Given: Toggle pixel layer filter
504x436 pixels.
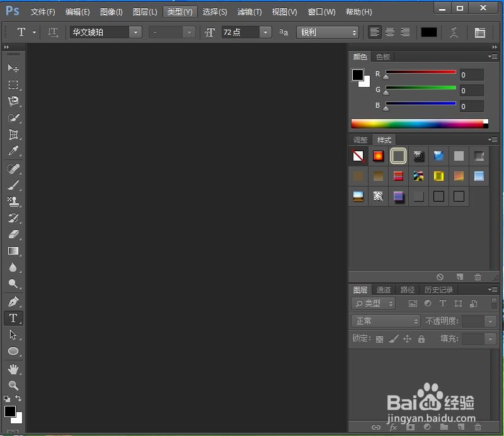Looking at the screenshot, I should tap(413, 303).
